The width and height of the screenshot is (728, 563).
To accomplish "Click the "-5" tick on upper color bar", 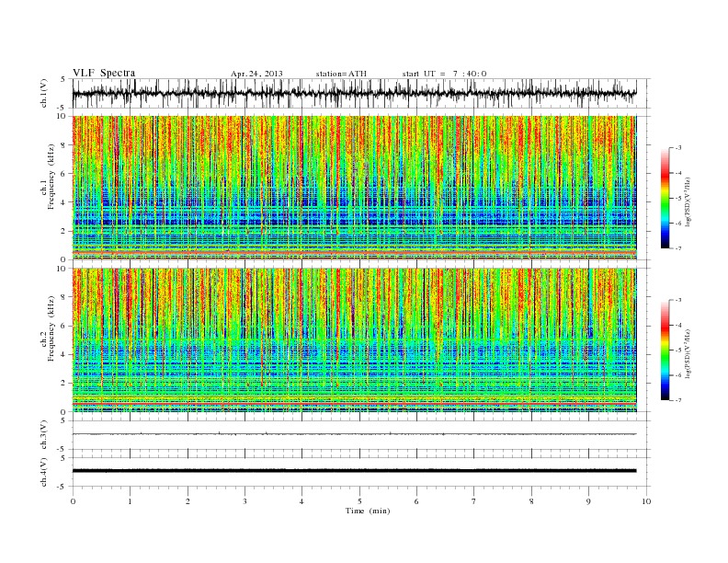I will (x=678, y=199).
